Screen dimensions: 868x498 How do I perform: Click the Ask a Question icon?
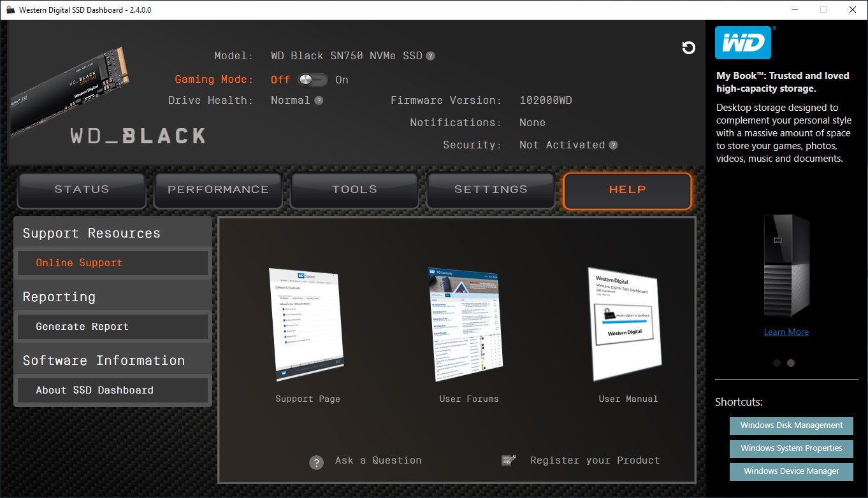pos(316,462)
